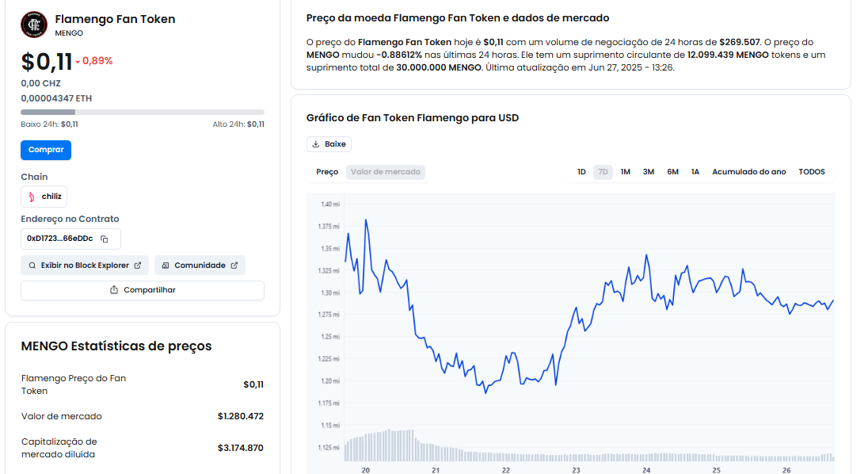Switch the chart range to 1M
The height and width of the screenshot is (474, 868).
click(x=626, y=172)
